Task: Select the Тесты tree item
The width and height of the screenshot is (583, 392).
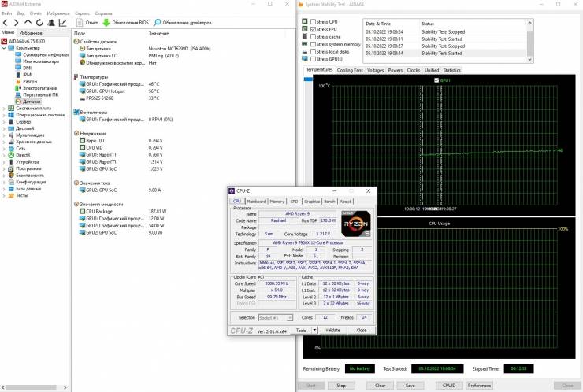Action: click(18, 195)
